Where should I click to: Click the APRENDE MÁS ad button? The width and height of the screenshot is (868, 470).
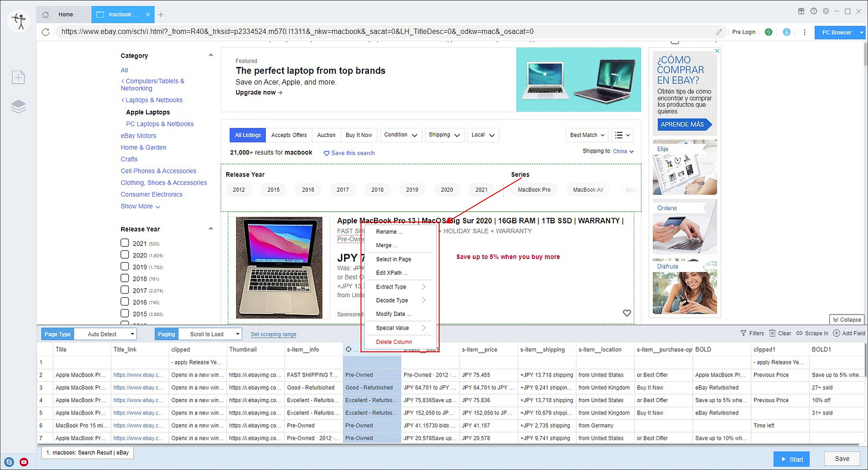pos(685,125)
